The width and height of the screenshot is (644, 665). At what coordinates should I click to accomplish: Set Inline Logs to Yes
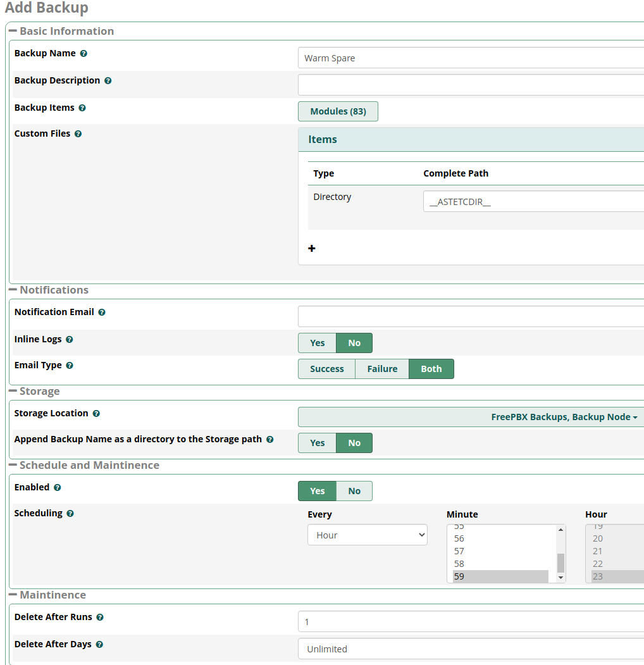point(317,343)
